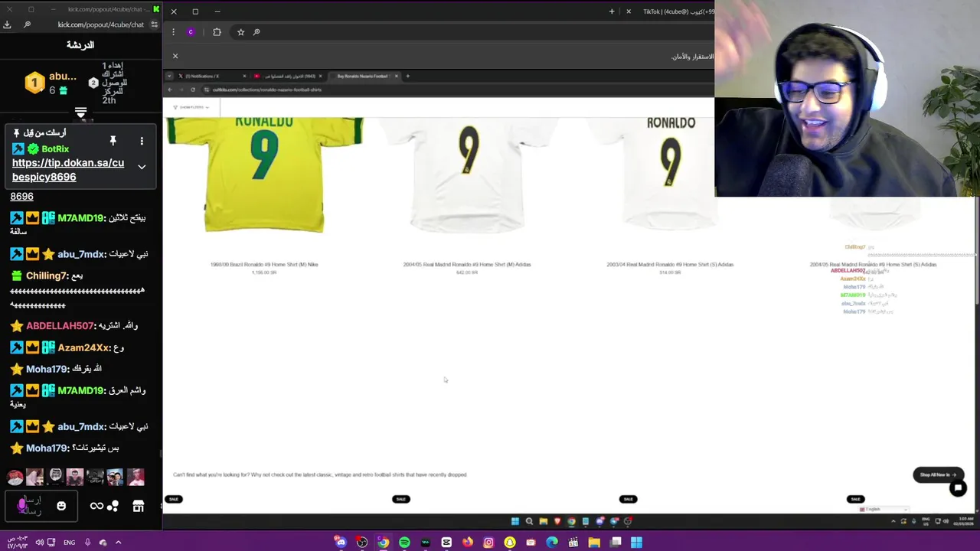Open Snapchat from the purple taskbar
980x551 pixels.
click(x=510, y=543)
